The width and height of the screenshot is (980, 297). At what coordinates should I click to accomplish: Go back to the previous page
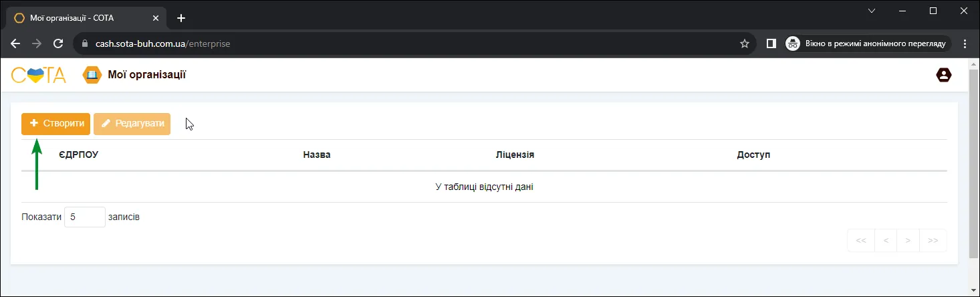point(15,43)
